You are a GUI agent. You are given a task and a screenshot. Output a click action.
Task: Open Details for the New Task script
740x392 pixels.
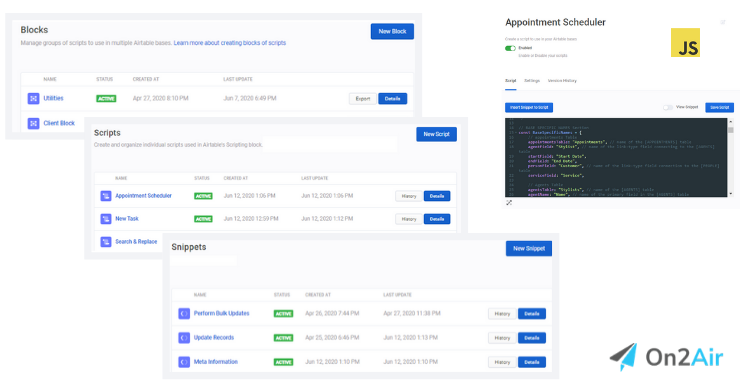pos(437,219)
